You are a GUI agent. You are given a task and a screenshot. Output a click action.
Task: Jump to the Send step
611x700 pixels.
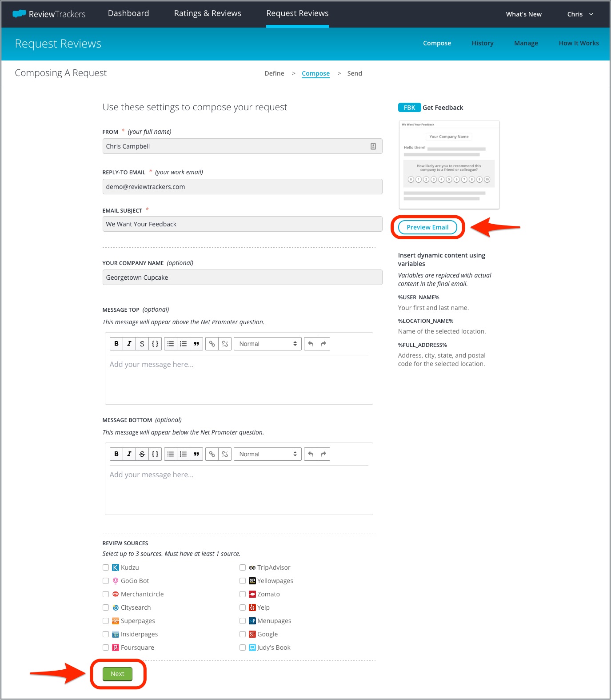tap(355, 73)
